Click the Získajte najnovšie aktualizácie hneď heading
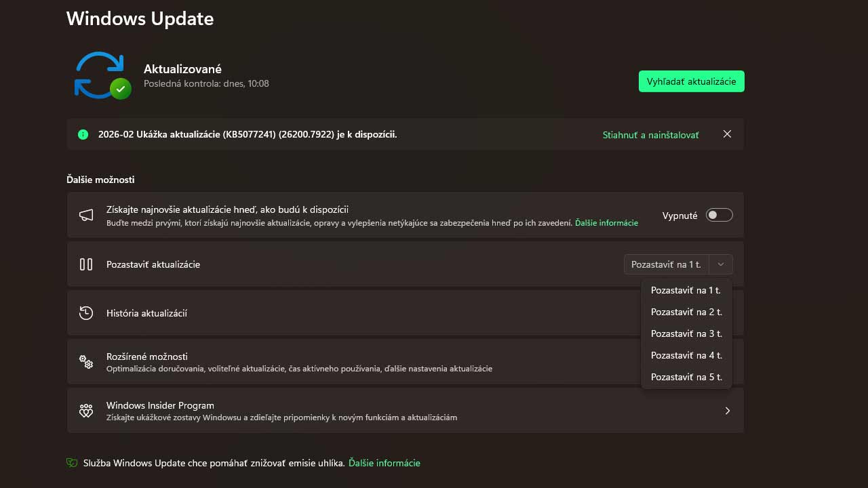This screenshot has width=868, height=488. pos(227,210)
